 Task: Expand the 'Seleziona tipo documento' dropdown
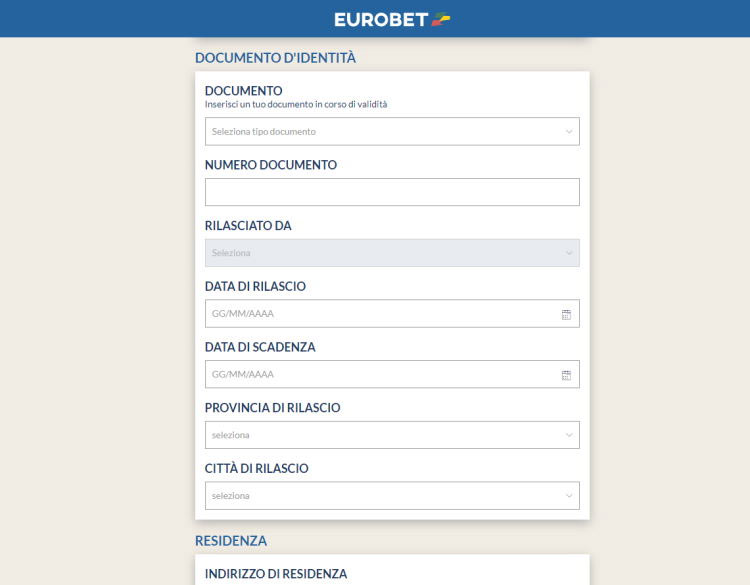click(x=380, y=132)
